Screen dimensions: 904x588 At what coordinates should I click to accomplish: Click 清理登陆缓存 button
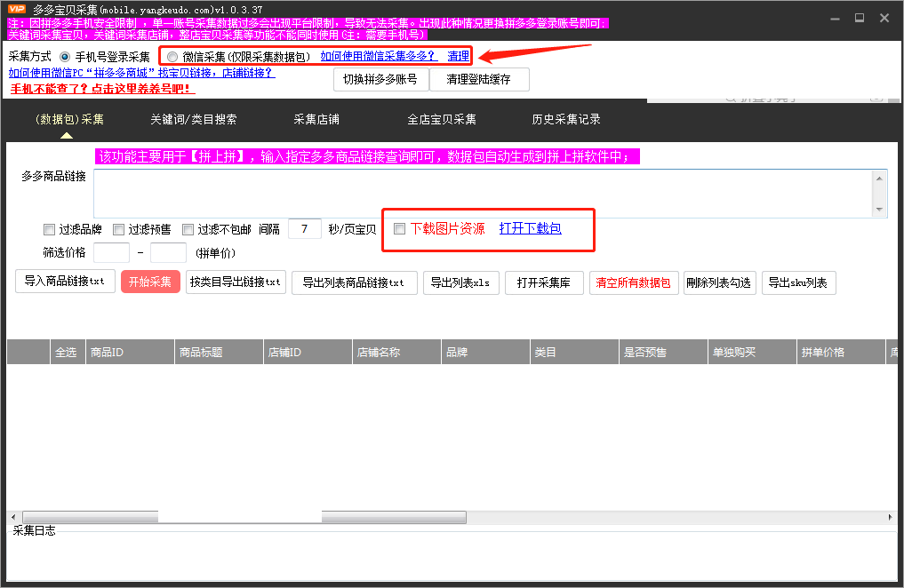pos(478,79)
